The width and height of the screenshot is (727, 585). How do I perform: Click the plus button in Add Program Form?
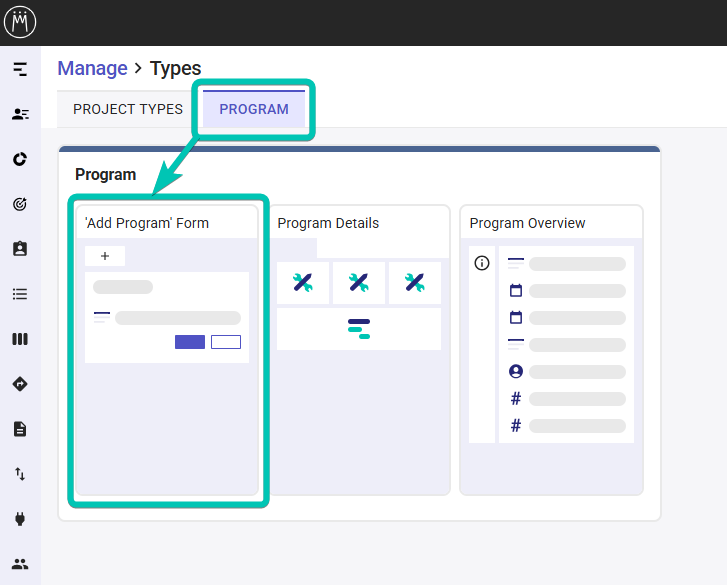click(x=105, y=256)
